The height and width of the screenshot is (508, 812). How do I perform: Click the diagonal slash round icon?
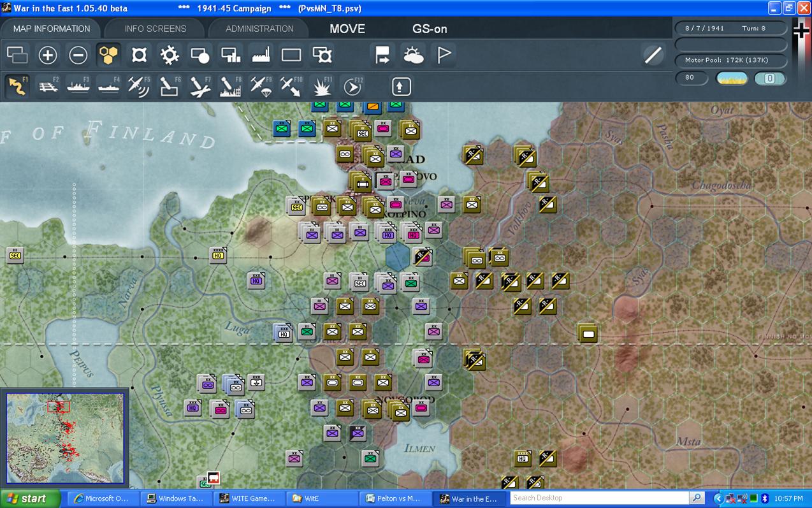[653, 55]
